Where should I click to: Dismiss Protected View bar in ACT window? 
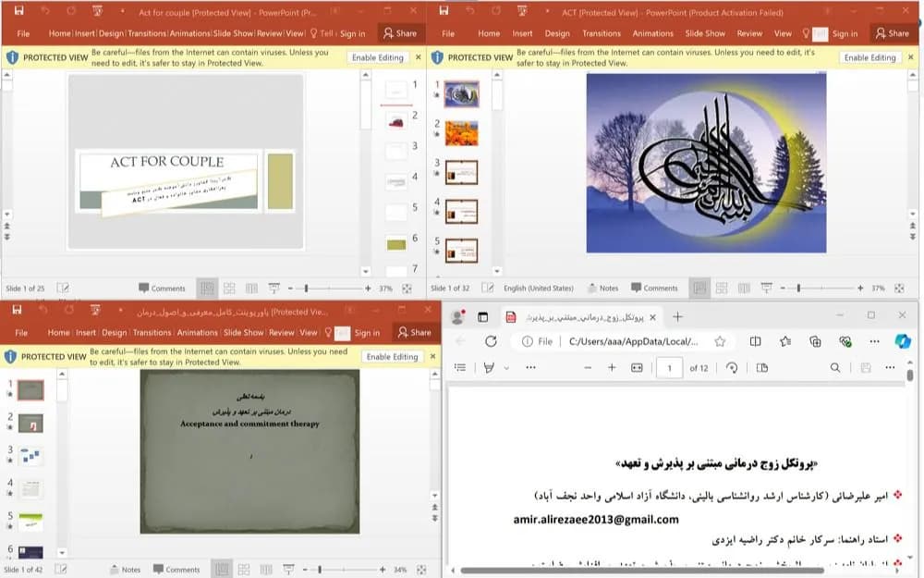[910, 57]
